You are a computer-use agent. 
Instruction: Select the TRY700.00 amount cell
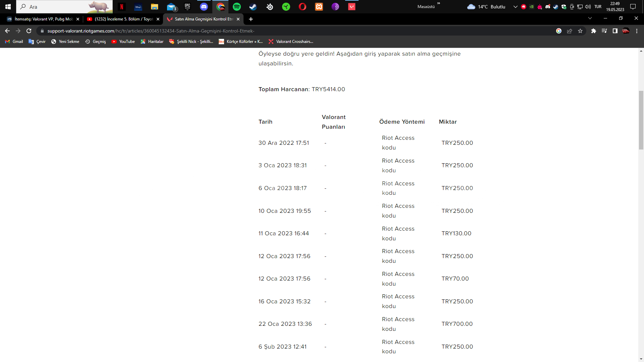coord(457,324)
